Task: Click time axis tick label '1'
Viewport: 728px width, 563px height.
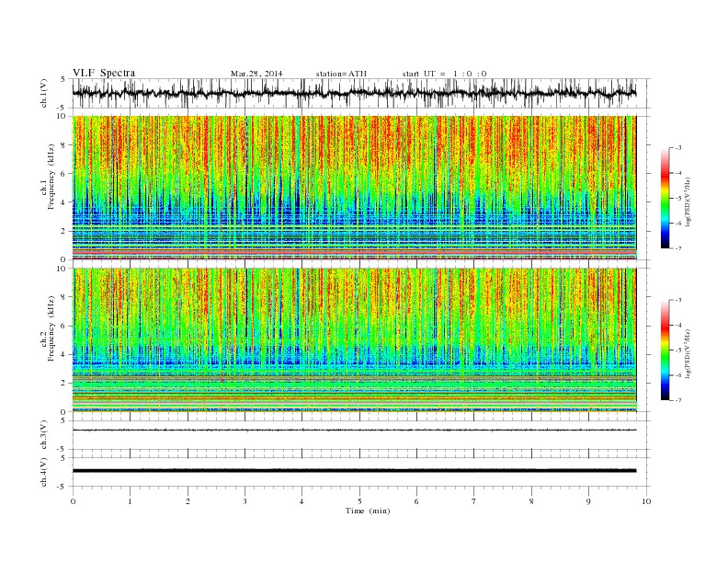Action: (130, 501)
